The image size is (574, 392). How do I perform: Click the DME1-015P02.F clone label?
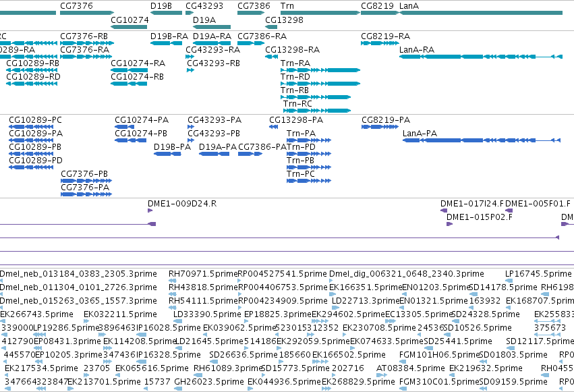tap(479, 217)
